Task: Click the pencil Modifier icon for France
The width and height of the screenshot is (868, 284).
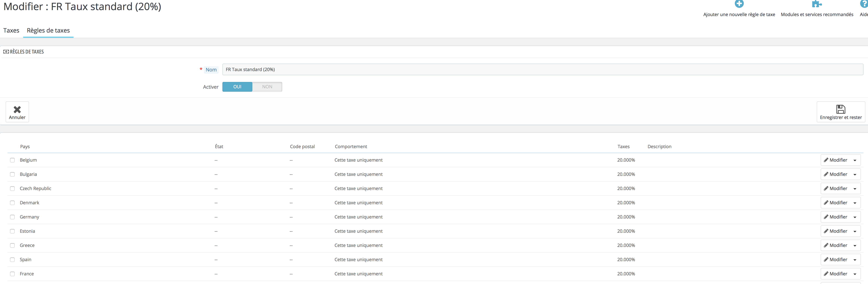Action: (826, 274)
